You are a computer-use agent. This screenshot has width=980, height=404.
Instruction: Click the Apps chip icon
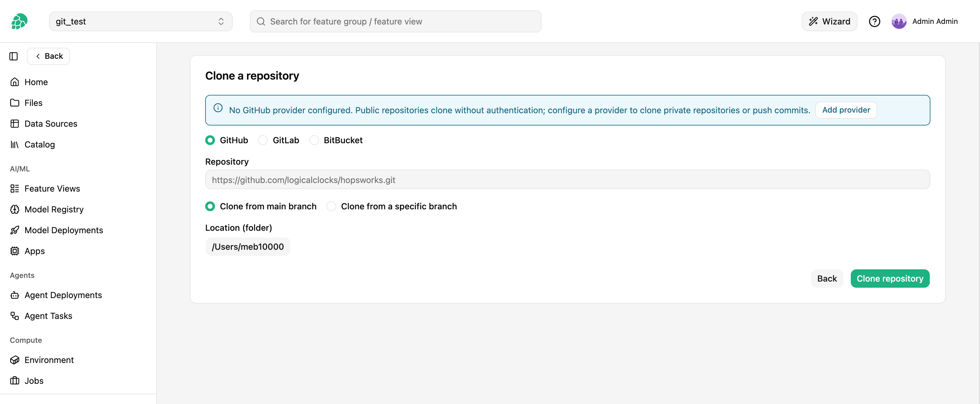pyautogui.click(x=15, y=251)
